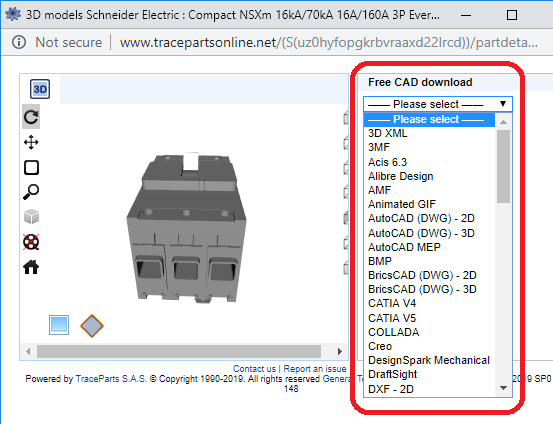This screenshot has width=553, height=424.
Task: Minimize the browser window
Action: point(466,15)
